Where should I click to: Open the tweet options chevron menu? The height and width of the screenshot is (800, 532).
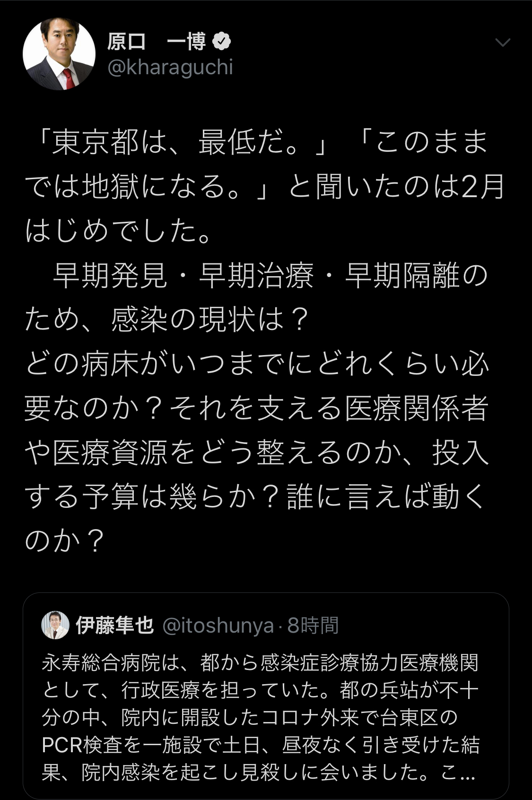(x=502, y=43)
